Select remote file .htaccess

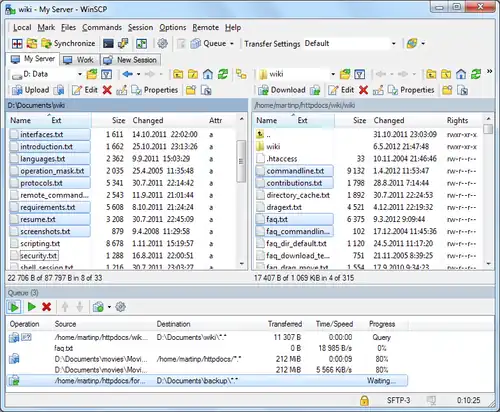[282, 159]
